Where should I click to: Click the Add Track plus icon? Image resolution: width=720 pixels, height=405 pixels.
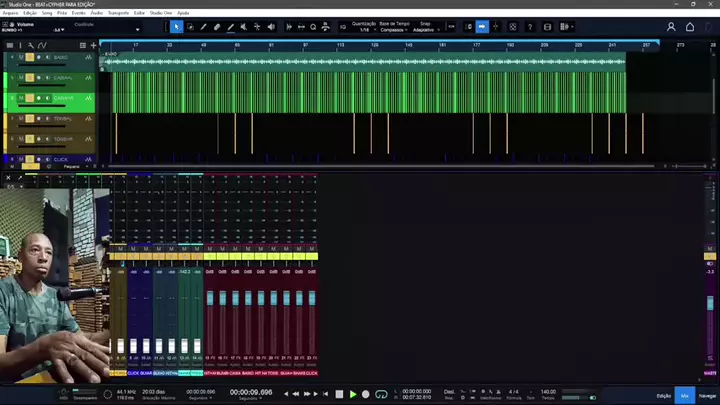93,45
